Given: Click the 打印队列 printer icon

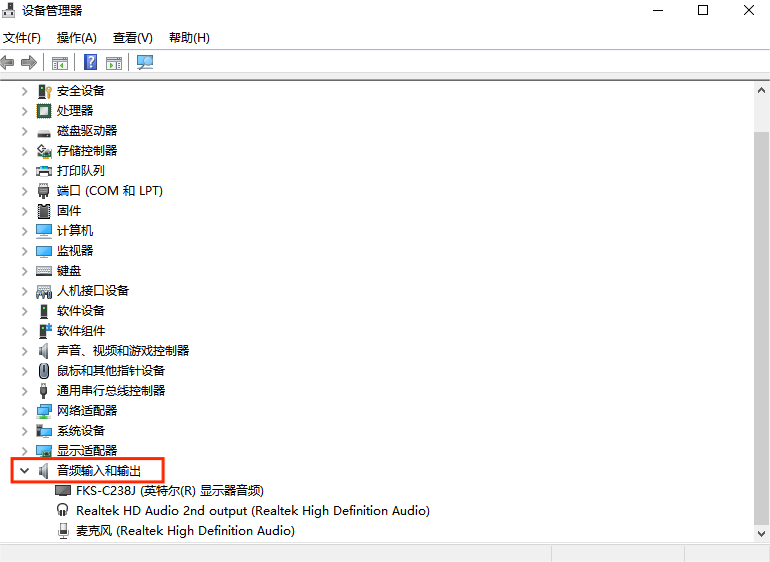Looking at the screenshot, I should coord(44,171).
